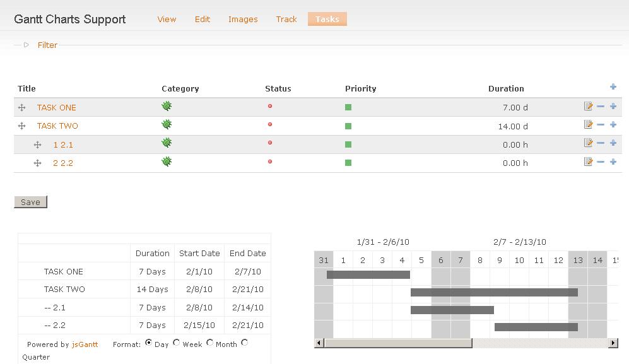Click the green priority square for TASK TWO
Viewport: 629px width, 364px height.
348,126
